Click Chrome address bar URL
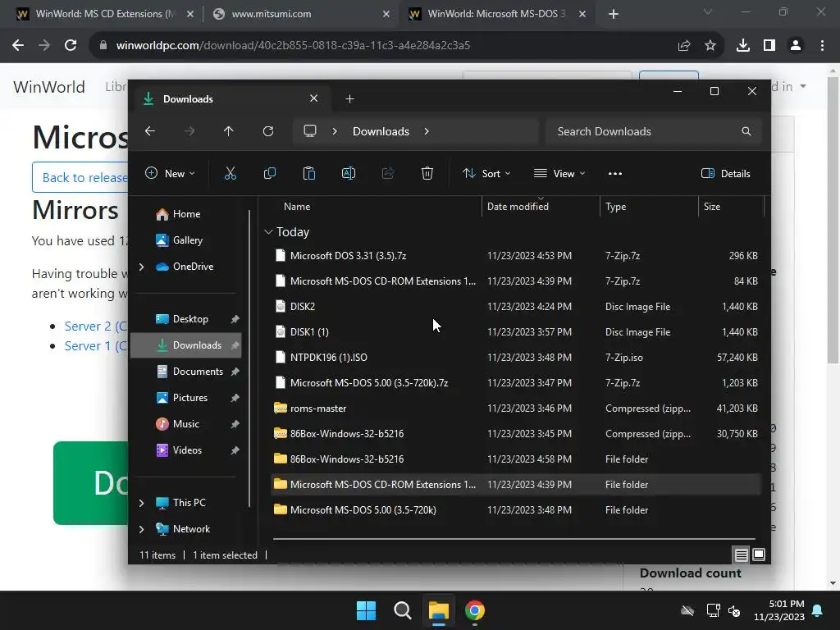 [293, 46]
